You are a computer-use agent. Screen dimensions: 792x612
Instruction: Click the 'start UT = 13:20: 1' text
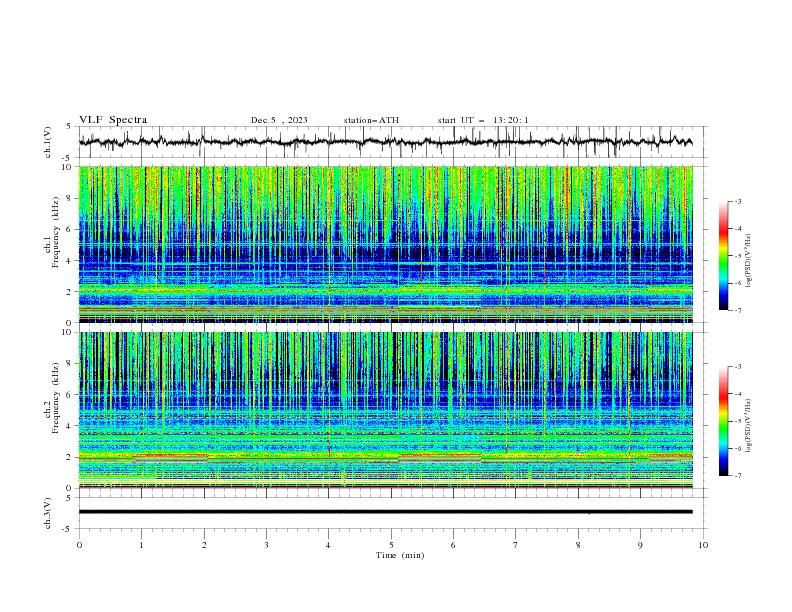pyautogui.click(x=483, y=120)
